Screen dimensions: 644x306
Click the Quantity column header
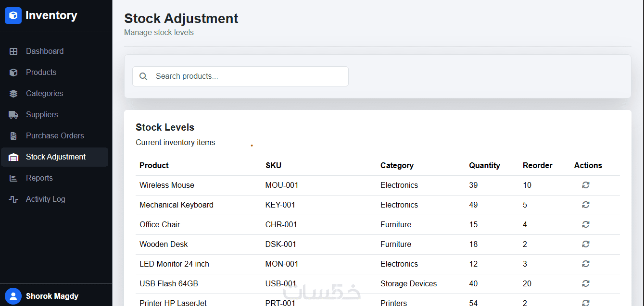click(x=484, y=166)
